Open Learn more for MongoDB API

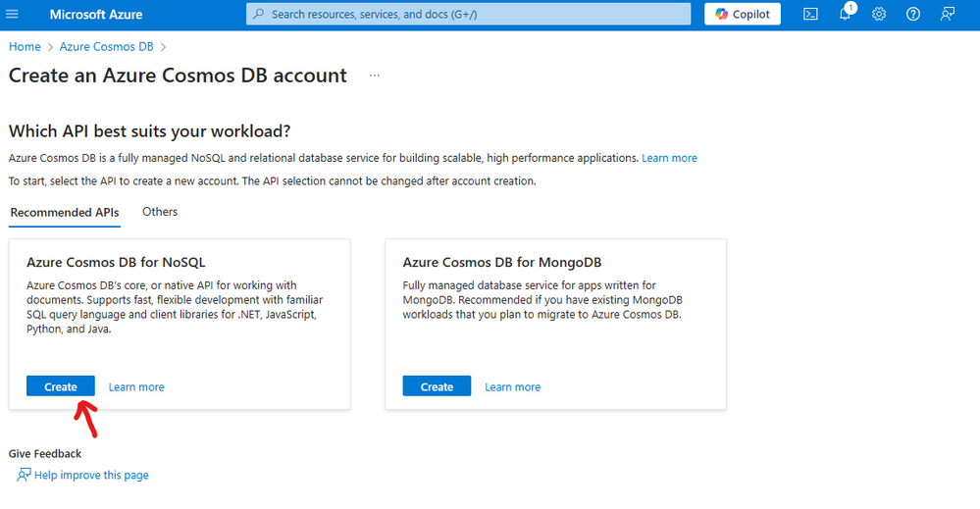point(512,387)
